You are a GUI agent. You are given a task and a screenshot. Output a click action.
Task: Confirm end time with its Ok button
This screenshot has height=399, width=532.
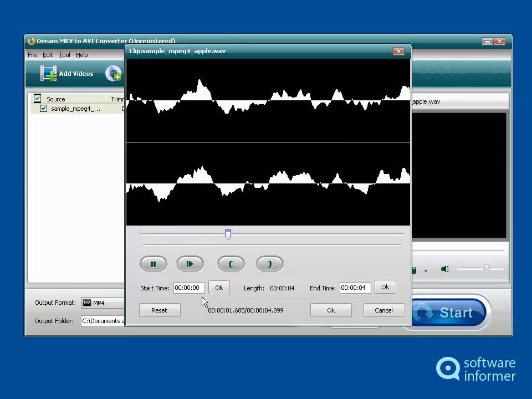(x=385, y=287)
